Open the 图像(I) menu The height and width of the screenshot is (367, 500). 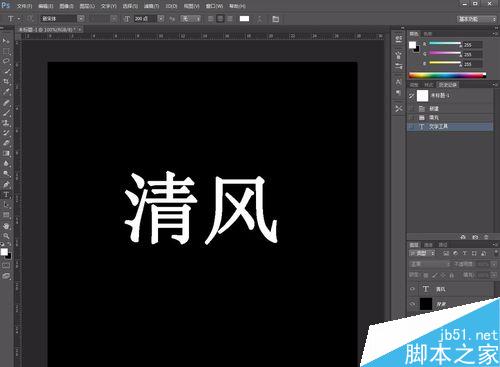coord(66,6)
